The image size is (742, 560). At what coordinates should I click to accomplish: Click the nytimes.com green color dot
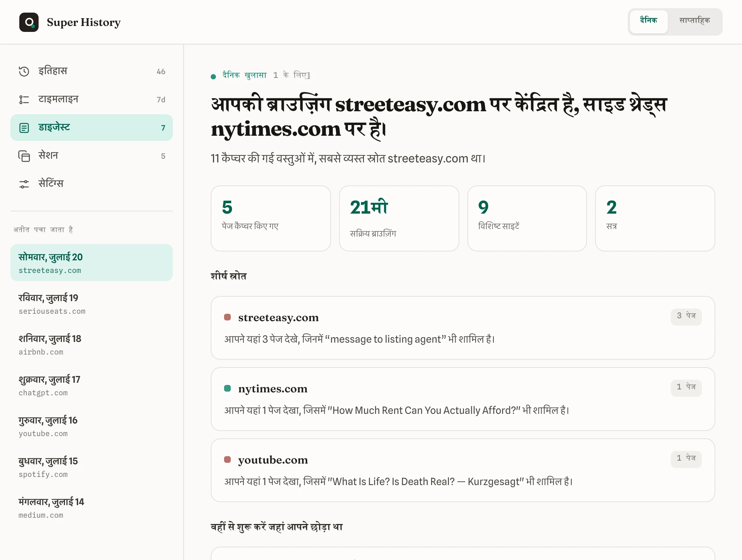coord(227,388)
